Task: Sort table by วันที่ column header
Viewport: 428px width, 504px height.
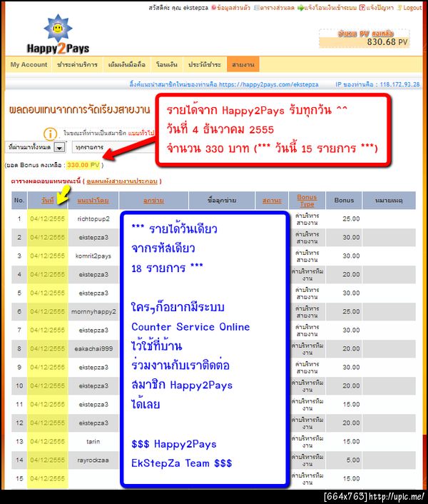Action: point(48,201)
